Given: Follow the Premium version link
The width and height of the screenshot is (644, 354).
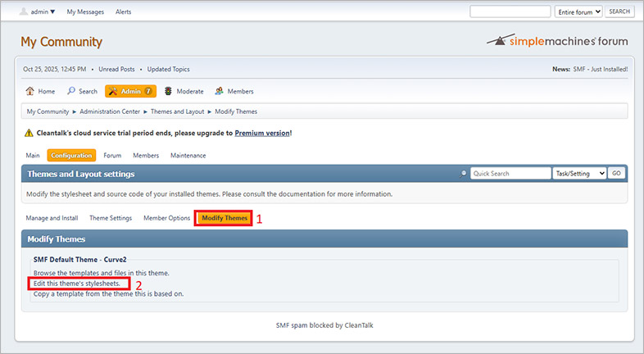Looking at the screenshot, I should click(262, 133).
